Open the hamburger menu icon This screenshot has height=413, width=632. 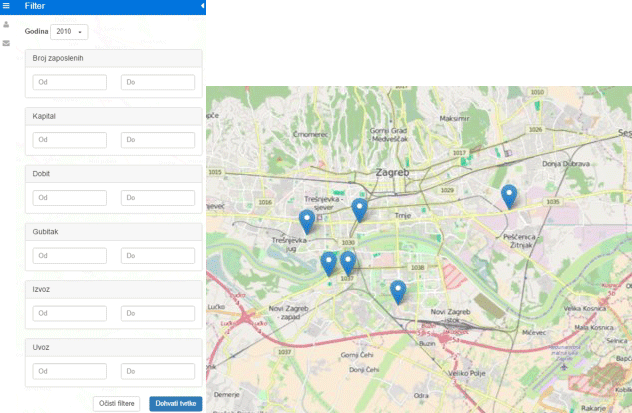pyautogui.click(x=6, y=6)
